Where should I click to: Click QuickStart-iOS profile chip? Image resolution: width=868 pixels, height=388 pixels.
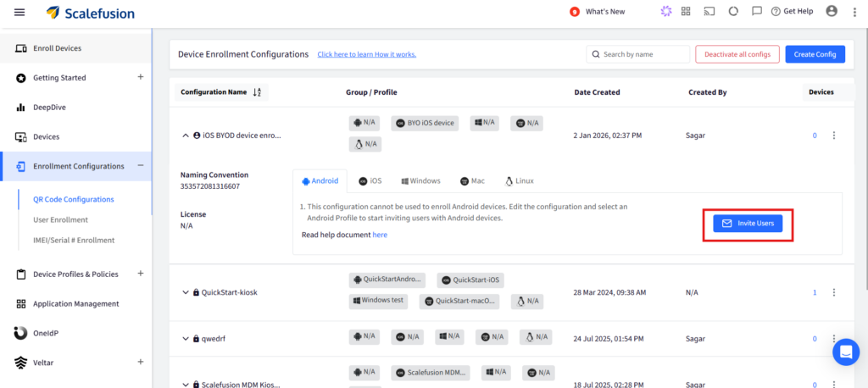point(470,280)
